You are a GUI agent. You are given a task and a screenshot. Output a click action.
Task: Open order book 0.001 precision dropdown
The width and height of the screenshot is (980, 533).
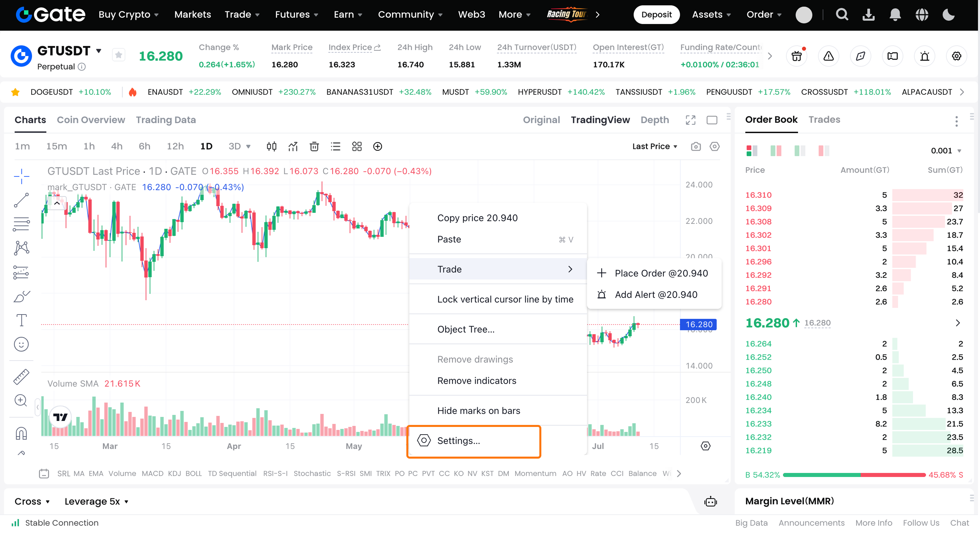coord(946,151)
